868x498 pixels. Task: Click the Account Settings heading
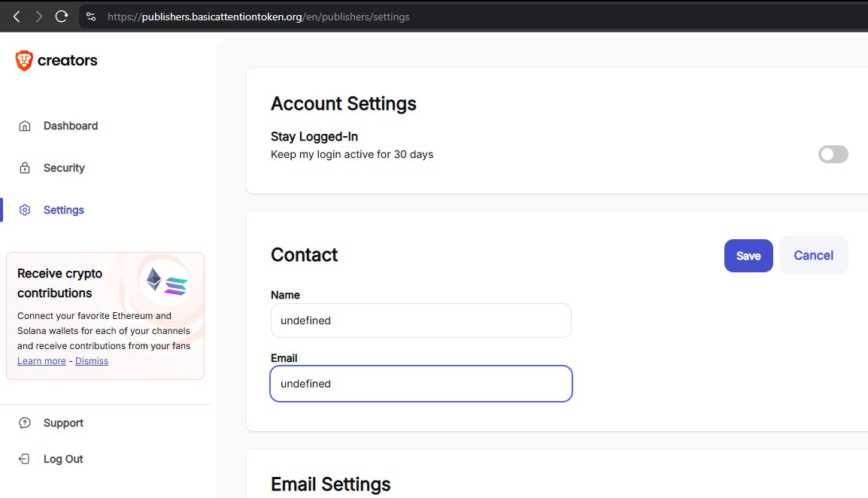coord(343,104)
